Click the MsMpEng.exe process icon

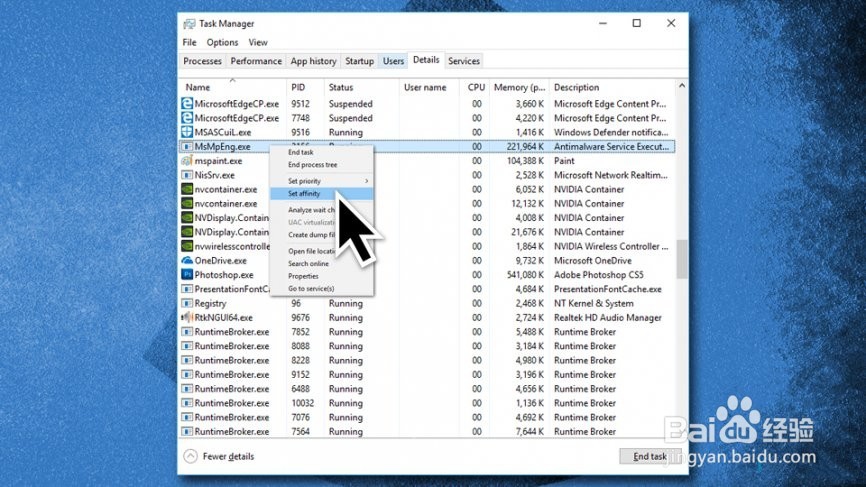187,146
